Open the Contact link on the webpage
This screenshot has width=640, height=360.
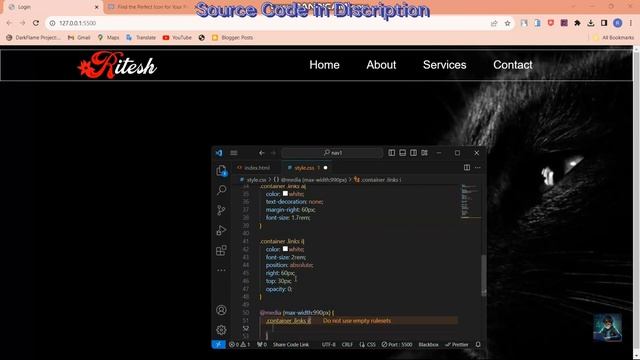click(513, 65)
